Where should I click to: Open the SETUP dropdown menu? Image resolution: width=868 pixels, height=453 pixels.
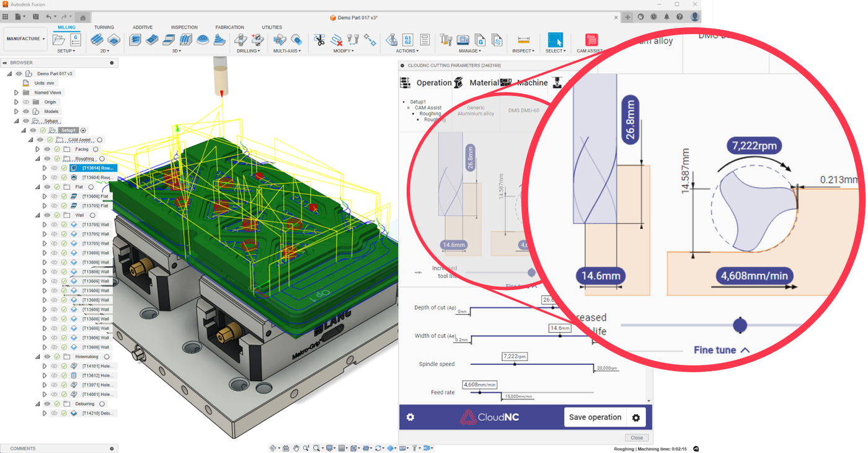coord(66,51)
